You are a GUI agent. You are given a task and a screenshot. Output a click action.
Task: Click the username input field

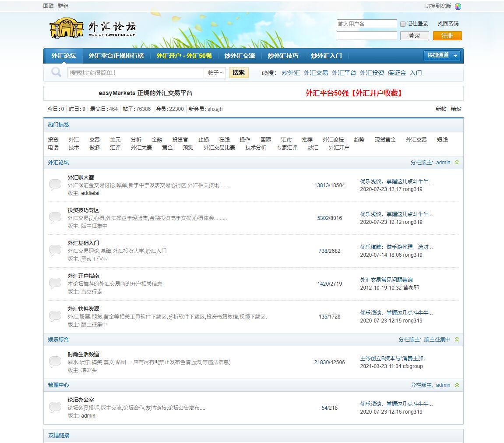coord(367,24)
